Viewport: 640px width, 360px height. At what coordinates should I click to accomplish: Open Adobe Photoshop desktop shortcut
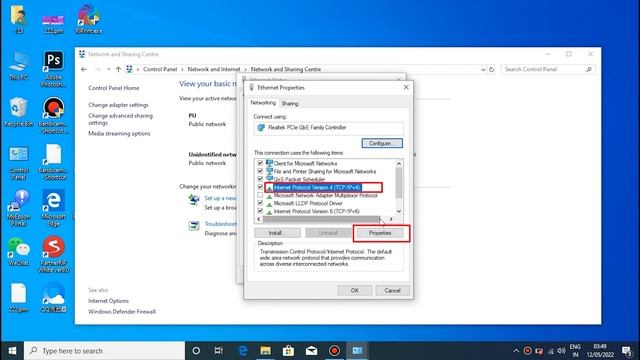53,68
